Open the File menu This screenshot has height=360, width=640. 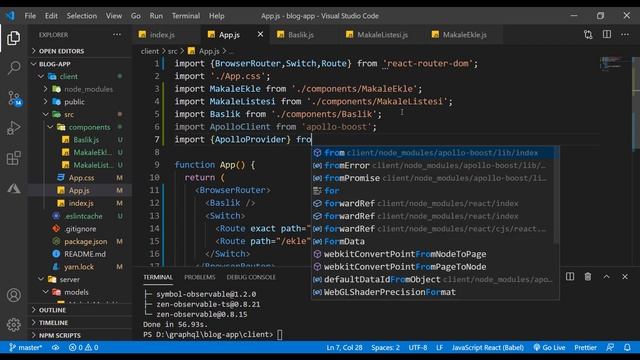click(30, 16)
